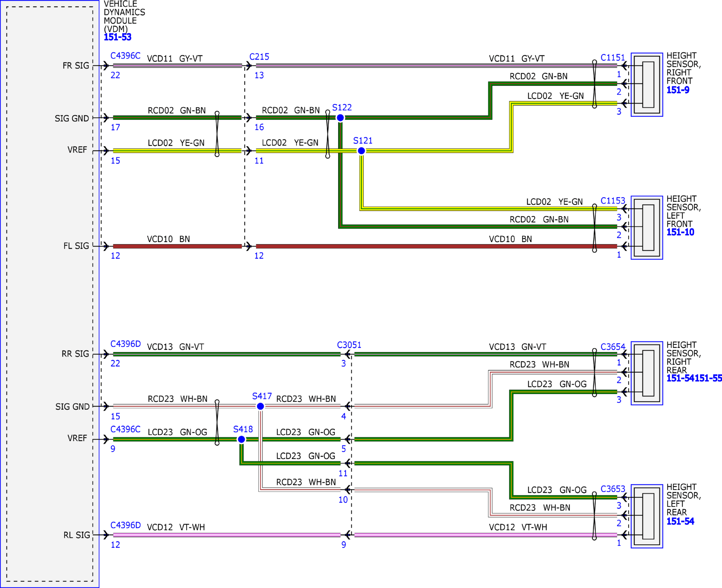Viewport: 722px width, 588px height.
Task: Select the RL SIG pin label
Action: (x=77, y=535)
